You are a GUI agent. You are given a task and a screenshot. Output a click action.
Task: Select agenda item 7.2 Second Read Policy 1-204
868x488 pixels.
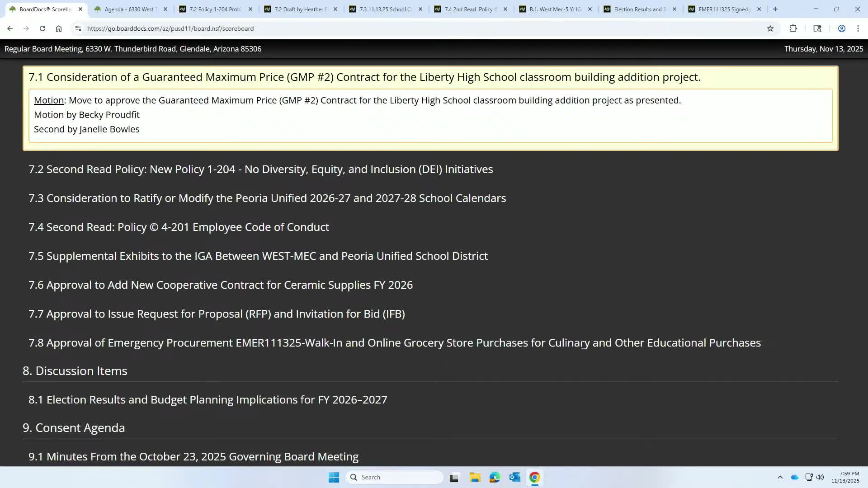[261, 169]
